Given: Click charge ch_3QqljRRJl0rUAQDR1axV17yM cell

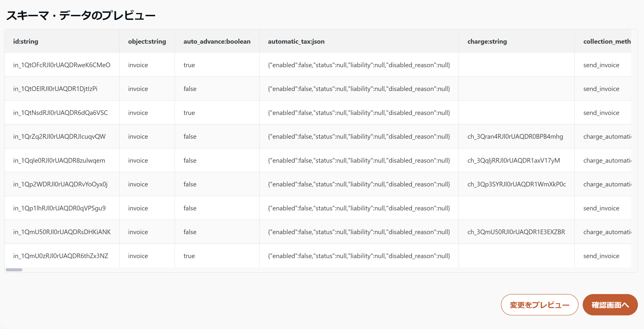Looking at the screenshot, I should [x=513, y=160].
